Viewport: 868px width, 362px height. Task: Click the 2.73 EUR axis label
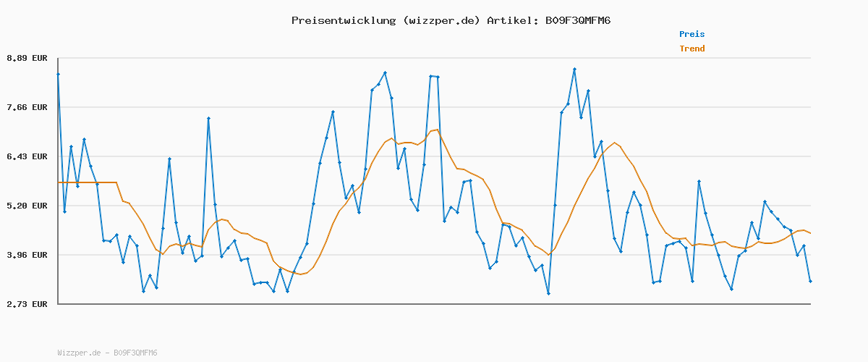[x=27, y=304]
